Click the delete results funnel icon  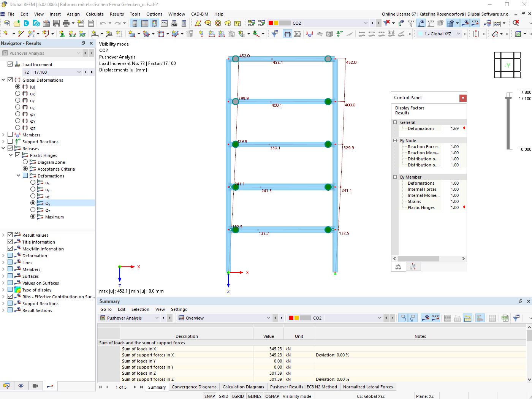[x=387, y=23]
